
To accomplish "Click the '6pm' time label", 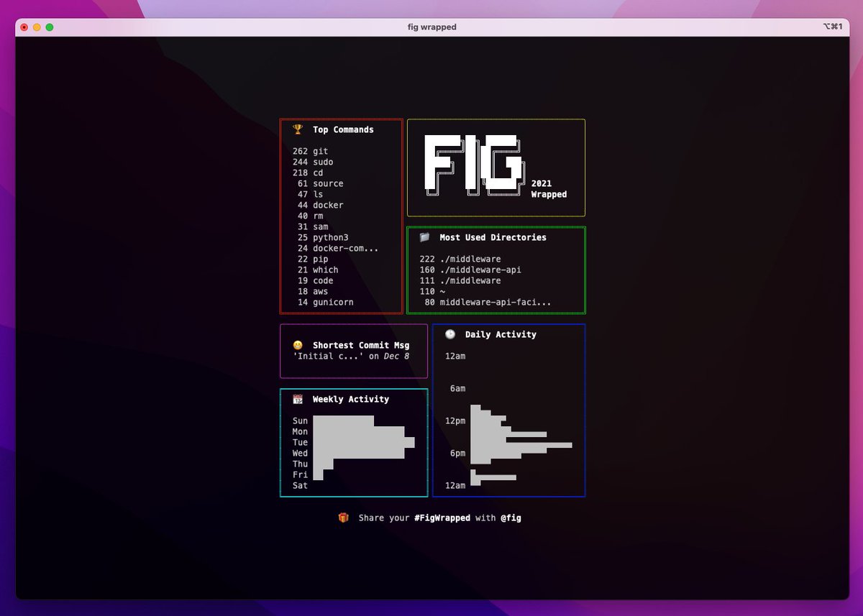I will coord(457,453).
